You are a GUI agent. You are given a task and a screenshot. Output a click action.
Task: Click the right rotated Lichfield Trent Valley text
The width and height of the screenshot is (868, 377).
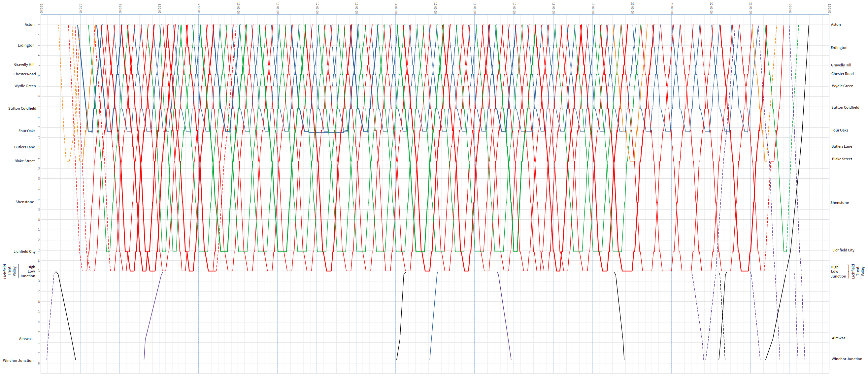(x=857, y=272)
